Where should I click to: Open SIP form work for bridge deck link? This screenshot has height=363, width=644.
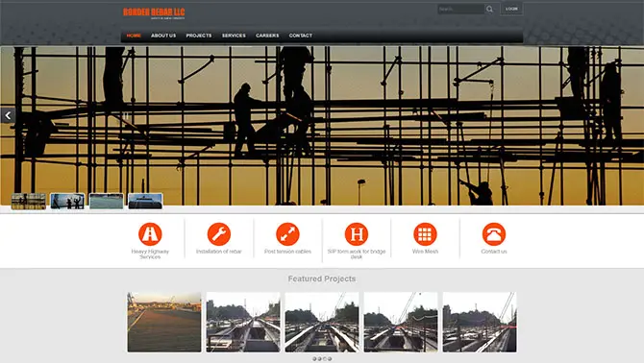[356, 254]
